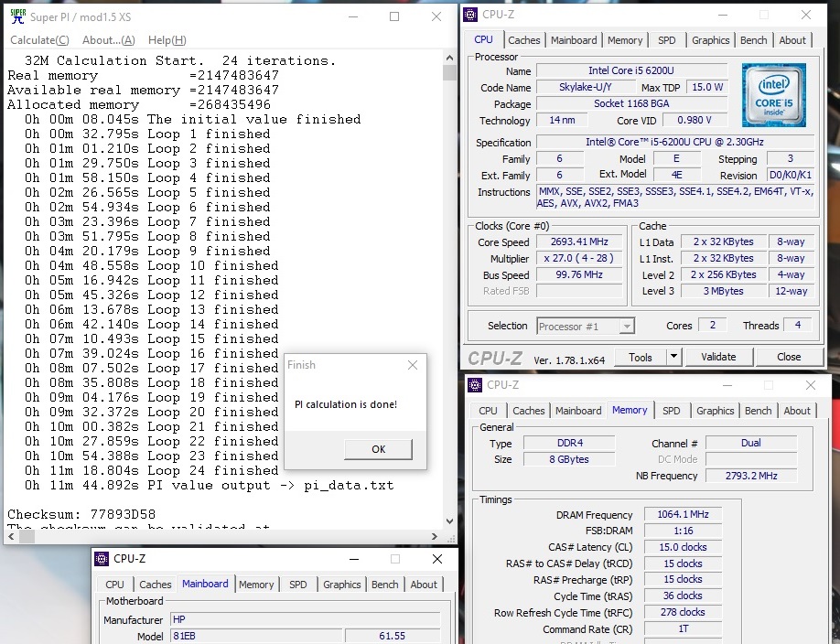
Task: Click the Command Rate value 1T
Action: tap(683, 629)
